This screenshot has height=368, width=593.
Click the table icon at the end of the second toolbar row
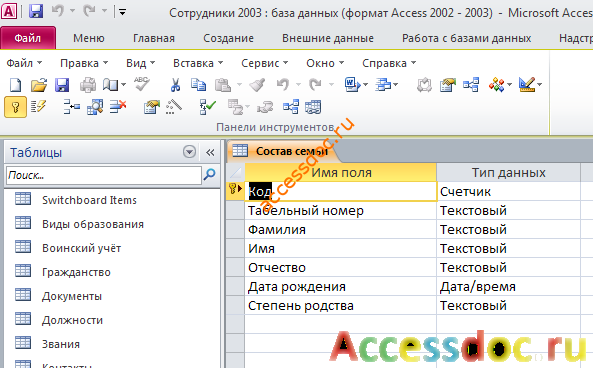313,107
